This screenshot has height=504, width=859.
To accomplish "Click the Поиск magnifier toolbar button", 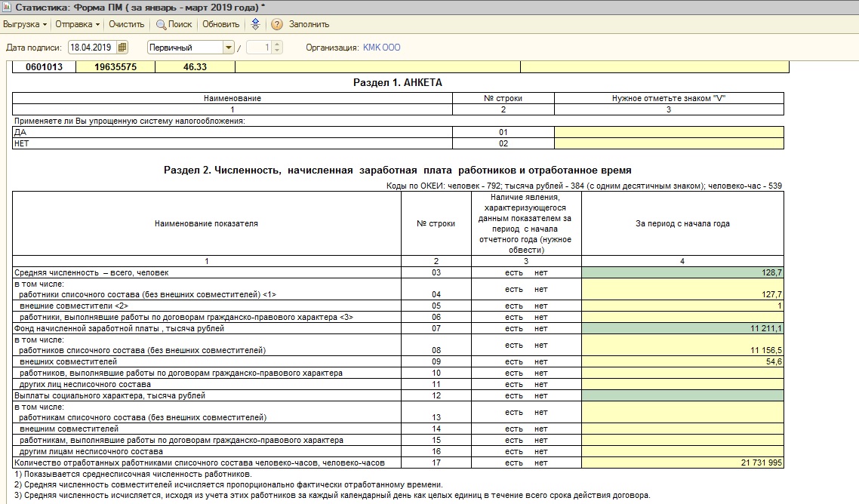I will click(174, 24).
